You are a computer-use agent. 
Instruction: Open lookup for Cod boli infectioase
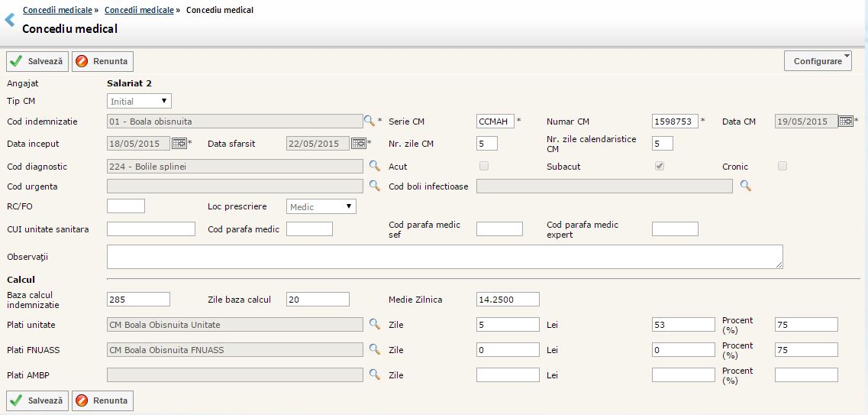tap(745, 186)
